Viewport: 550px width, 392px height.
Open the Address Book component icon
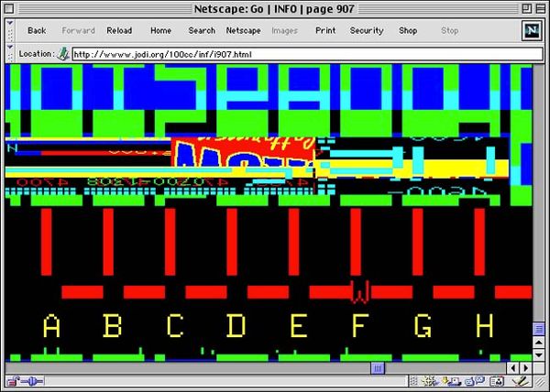point(497,381)
